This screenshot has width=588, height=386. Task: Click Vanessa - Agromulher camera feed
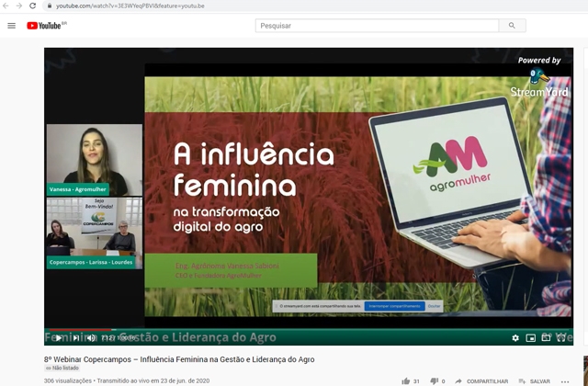click(x=95, y=160)
